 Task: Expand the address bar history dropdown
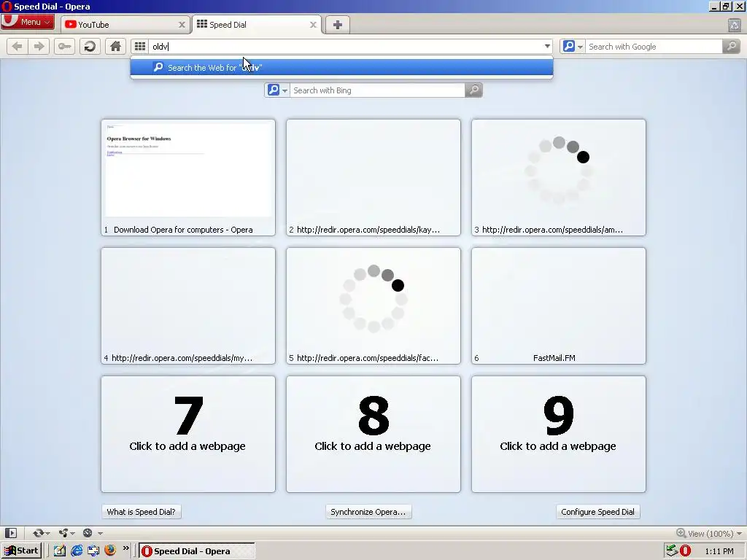(x=547, y=46)
